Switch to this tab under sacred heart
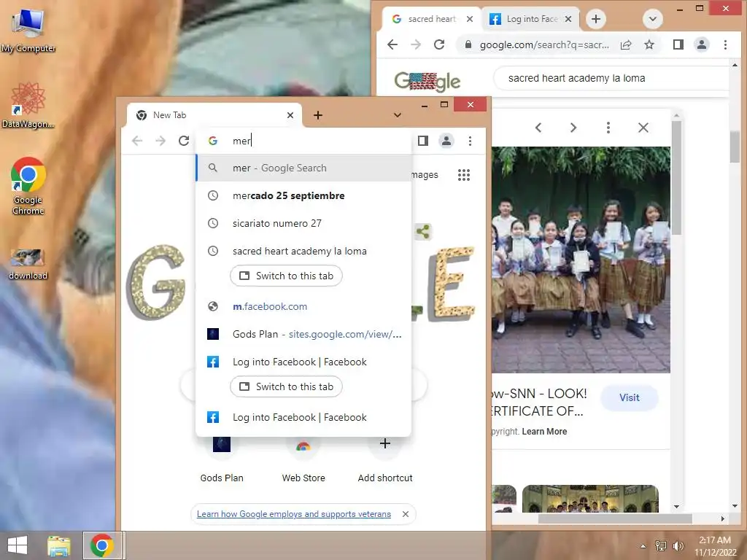 pyautogui.click(x=286, y=276)
